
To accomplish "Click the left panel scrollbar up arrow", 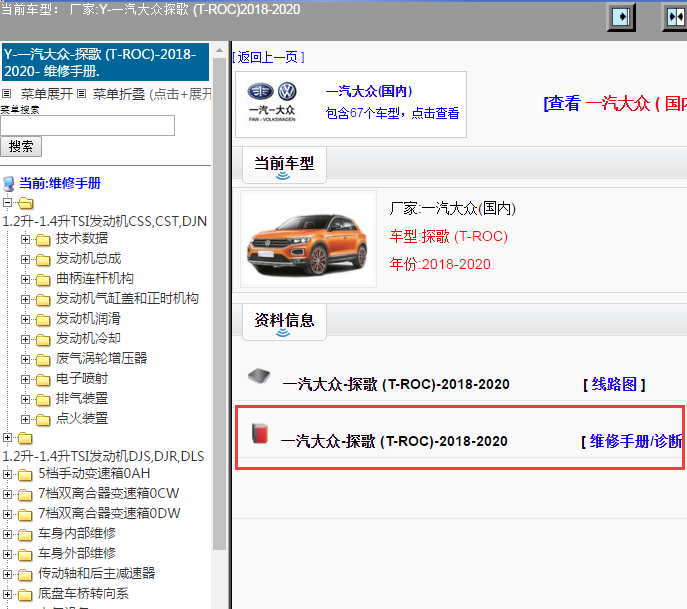I will (x=220, y=51).
